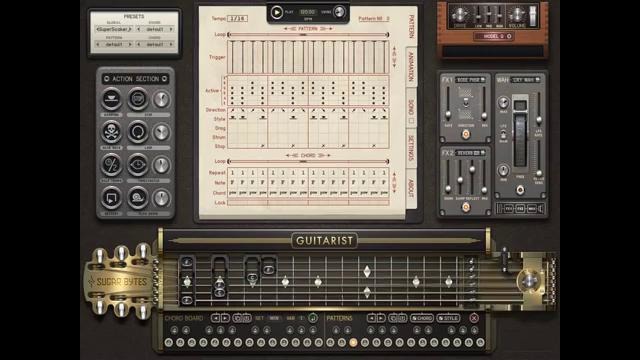Open the About tab
Screen dimensions: 640x360
point(411,188)
